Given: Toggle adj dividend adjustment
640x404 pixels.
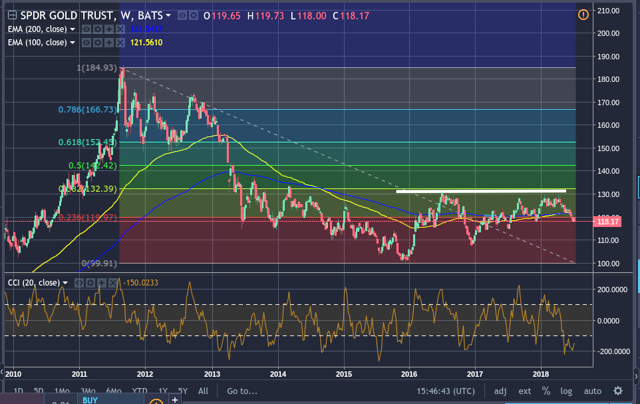Looking at the screenshot, I should tap(500, 391).
